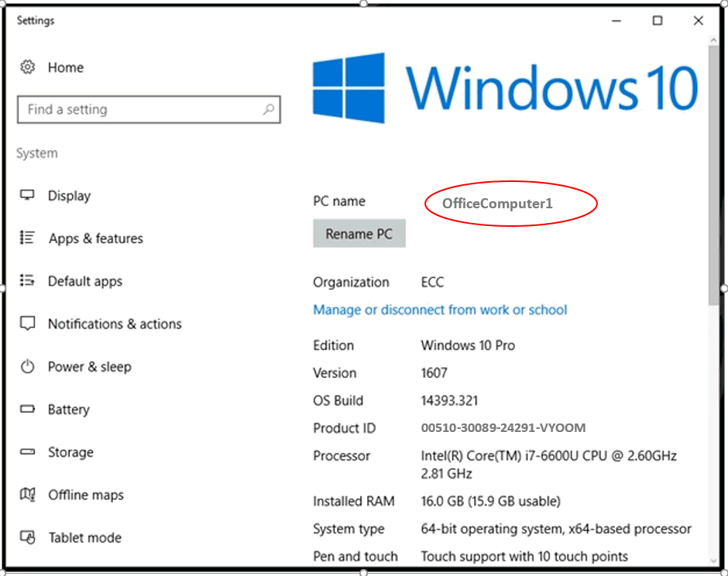Click the Storage drive icon
The image size is (728, 576).
[x=28, y=452]
